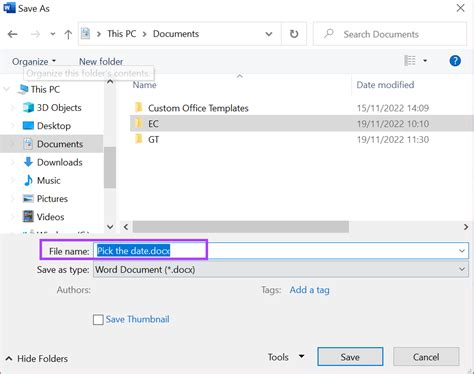Click the Videos film icon
The width and height of the screenshot is (474, 374).
point(28,216)
